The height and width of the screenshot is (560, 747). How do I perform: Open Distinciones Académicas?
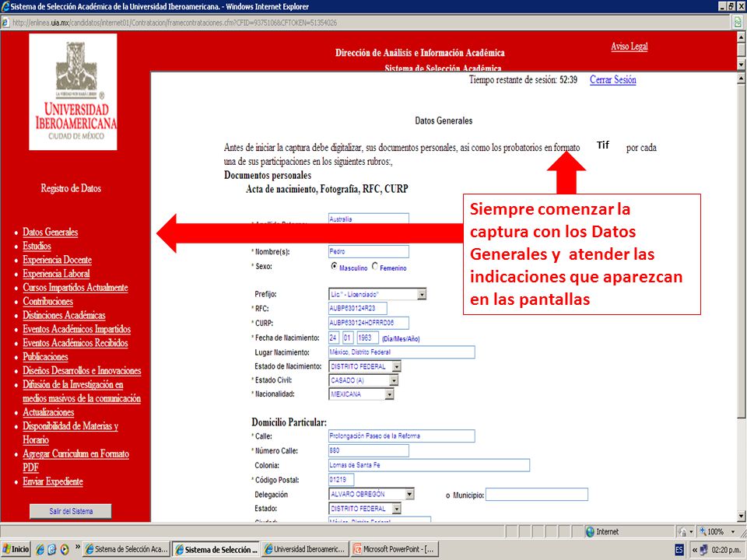64,315
